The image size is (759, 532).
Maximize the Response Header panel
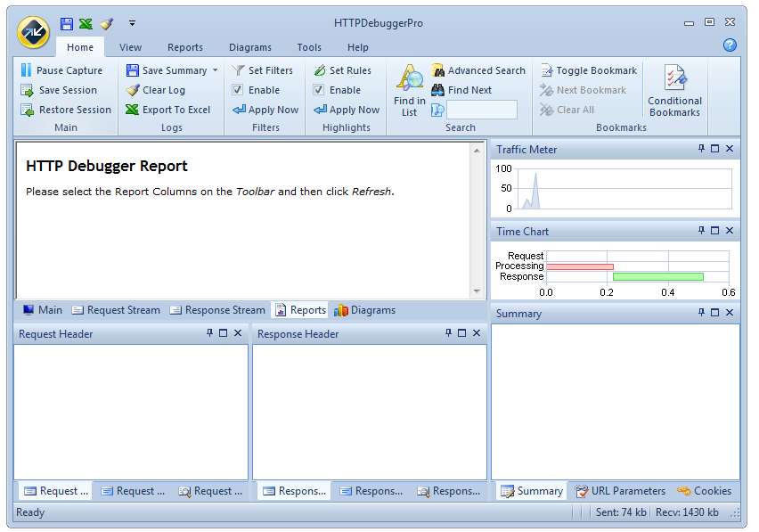[461, 333]
